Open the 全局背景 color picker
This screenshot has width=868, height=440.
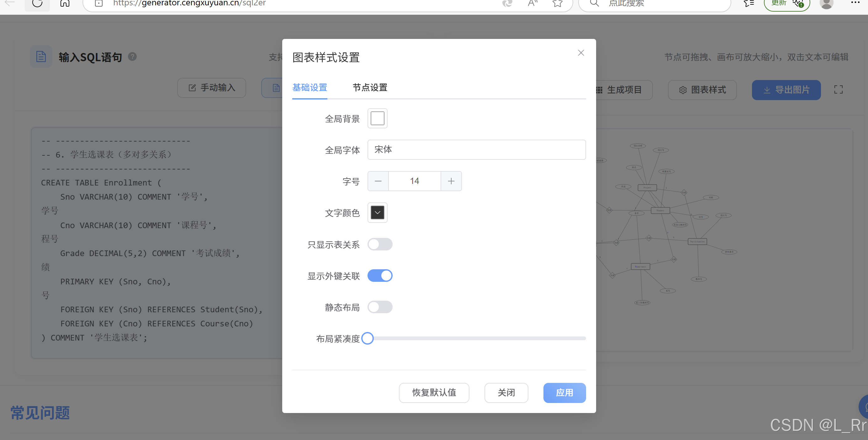point(377,119)
